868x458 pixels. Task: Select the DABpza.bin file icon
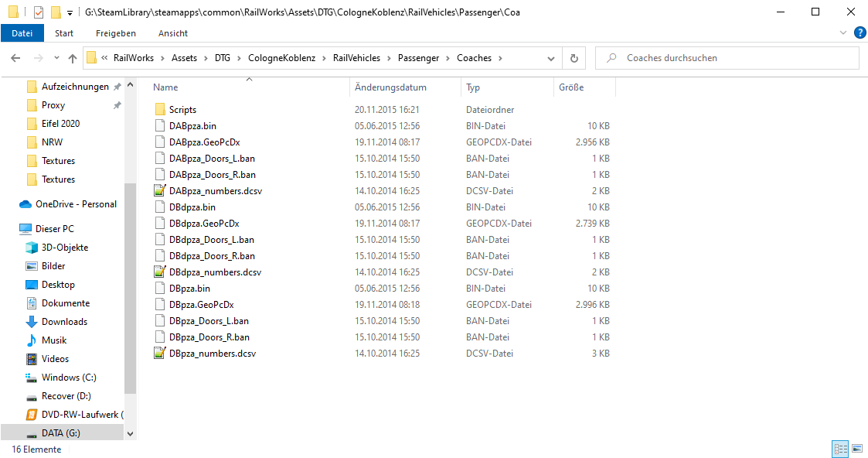(x=160, y=125)
